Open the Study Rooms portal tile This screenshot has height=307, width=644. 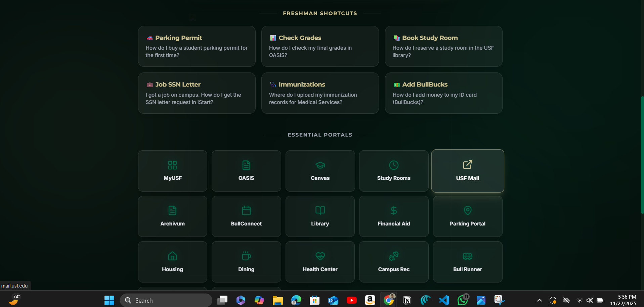pyautogui.click(x=394, y=171)
